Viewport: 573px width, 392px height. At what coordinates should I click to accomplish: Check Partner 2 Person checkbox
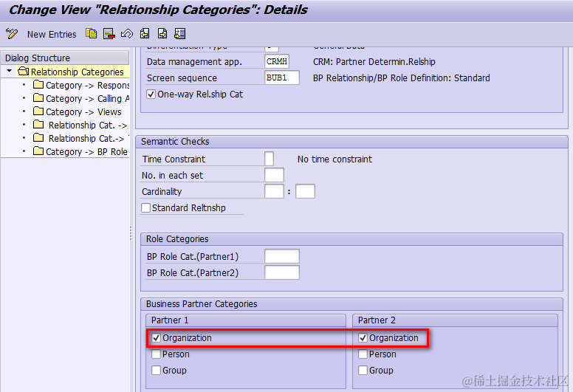363,354
